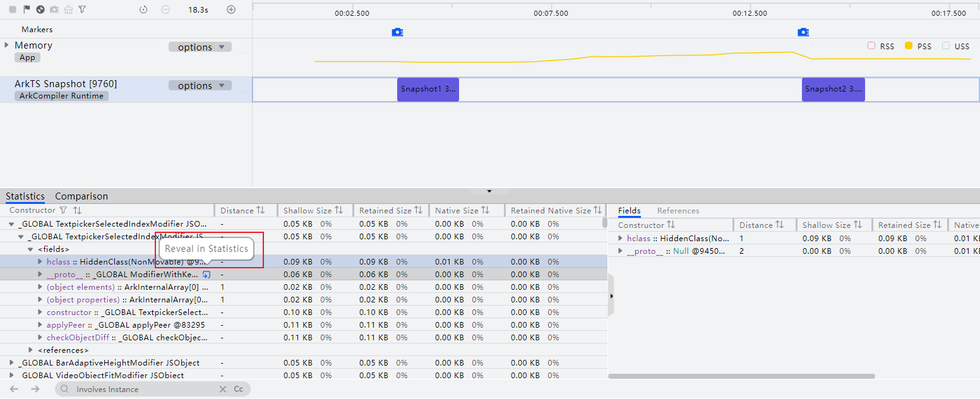Expand the Memory track row
980x399 pixels.
(x=7, y=45)
